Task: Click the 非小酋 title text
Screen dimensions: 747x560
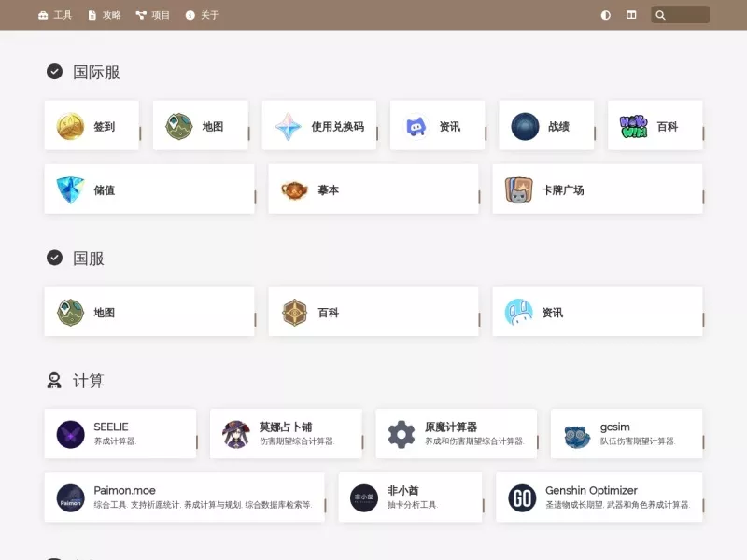Action: click(x=403, y=491)
